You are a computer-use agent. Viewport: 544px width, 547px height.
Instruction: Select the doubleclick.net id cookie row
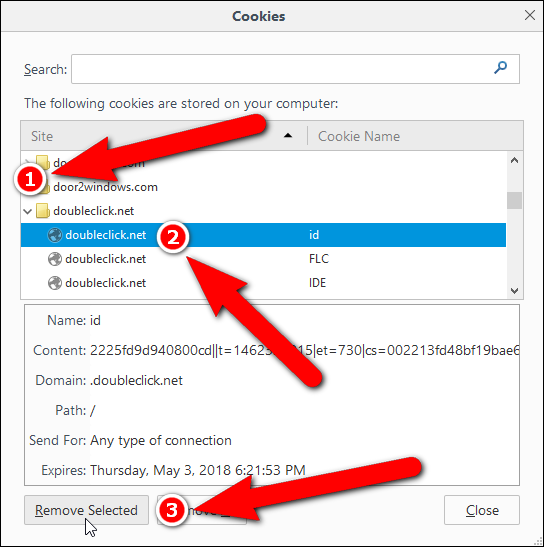[x=263, y=235]
